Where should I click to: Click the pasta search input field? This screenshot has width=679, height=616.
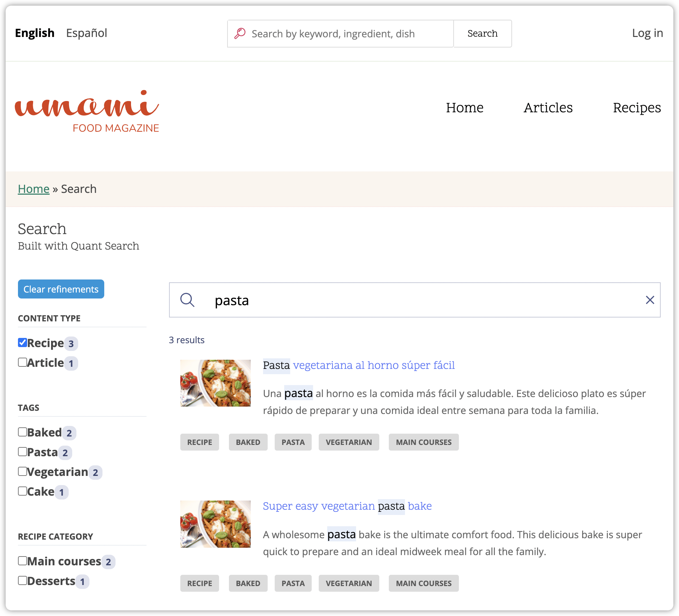coord(414,299)
